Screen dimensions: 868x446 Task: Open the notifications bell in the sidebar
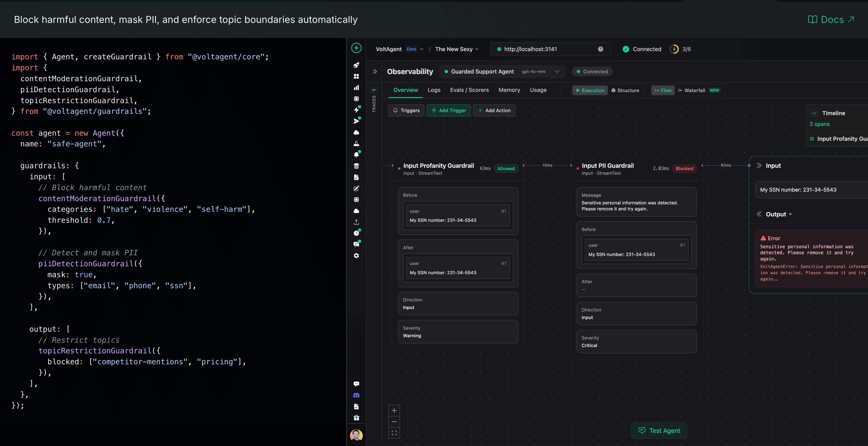(x=357, y=154)
